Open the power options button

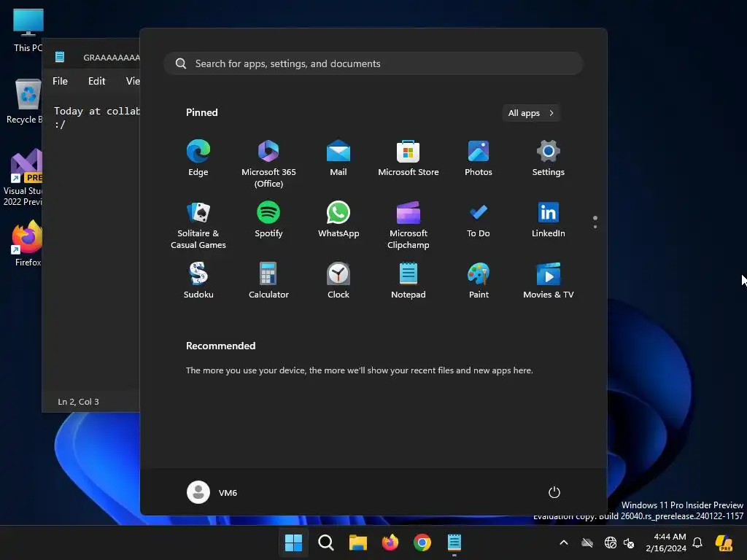[554, 492]
